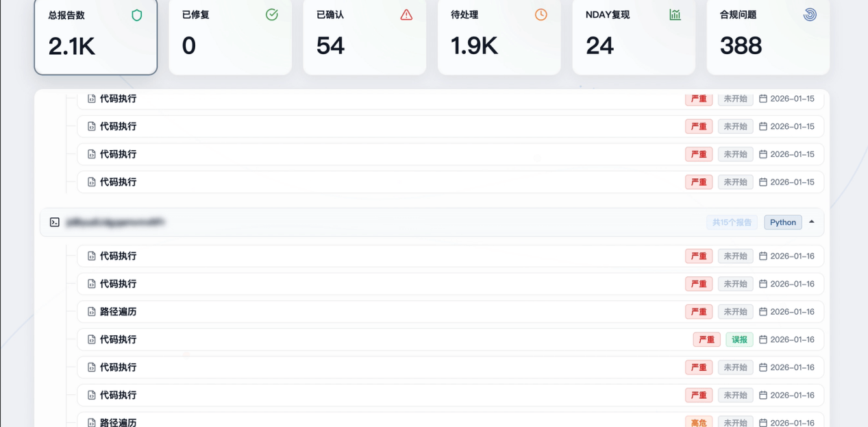Click the spiral icon on 合规问题 card
Screen dimensions: 868x427
click(x=810, y=15)
